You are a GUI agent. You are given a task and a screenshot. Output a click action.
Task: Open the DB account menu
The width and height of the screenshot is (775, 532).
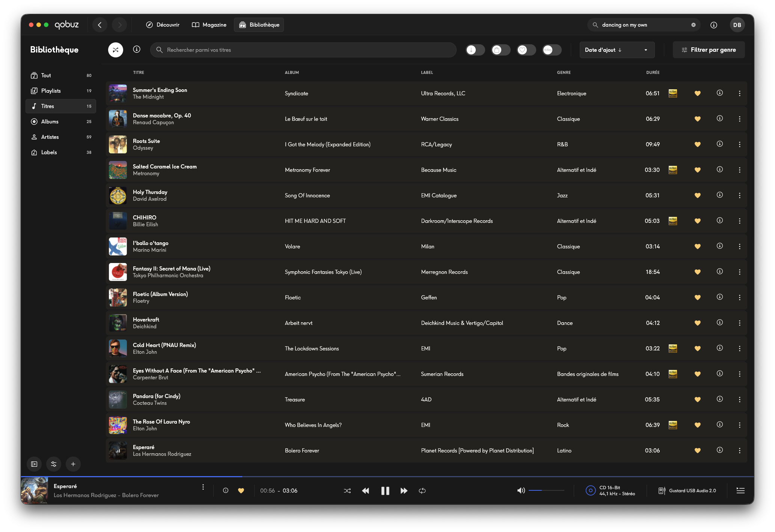[737, 25]
